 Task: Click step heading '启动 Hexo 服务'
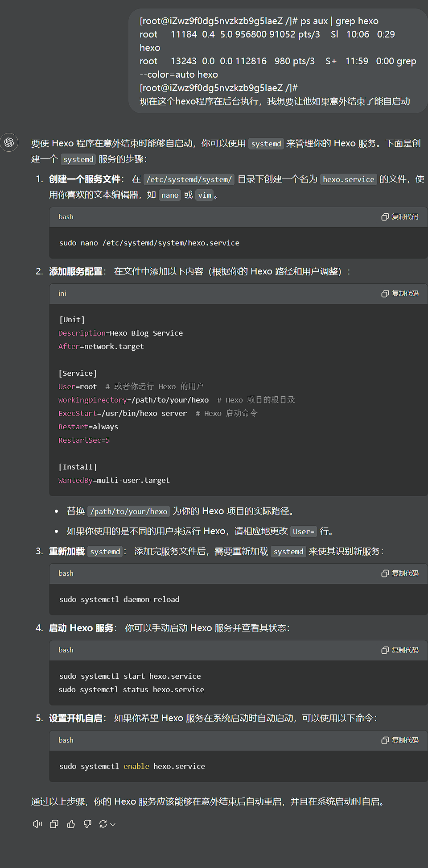click(81, 628)
